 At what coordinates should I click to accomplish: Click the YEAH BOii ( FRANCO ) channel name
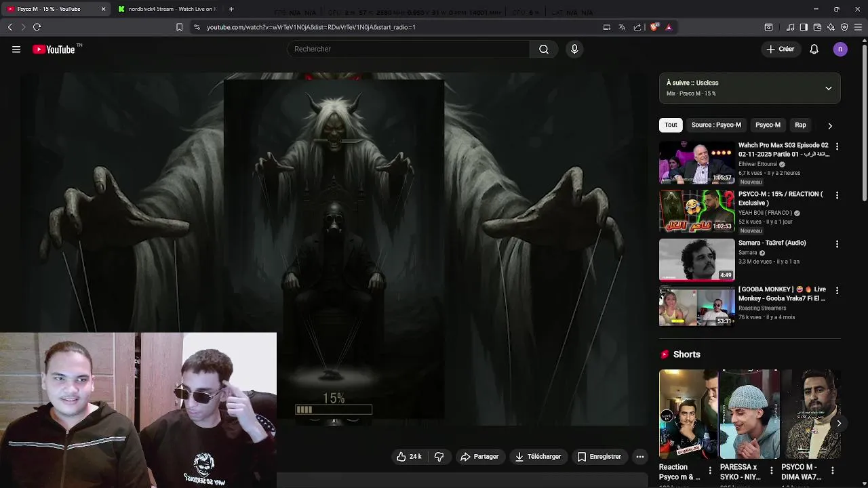click(765, 213)
